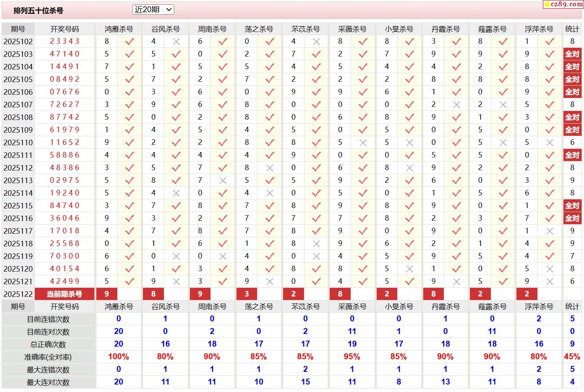Click 鸿雁 current kill number 9 badge

point(107,294)
